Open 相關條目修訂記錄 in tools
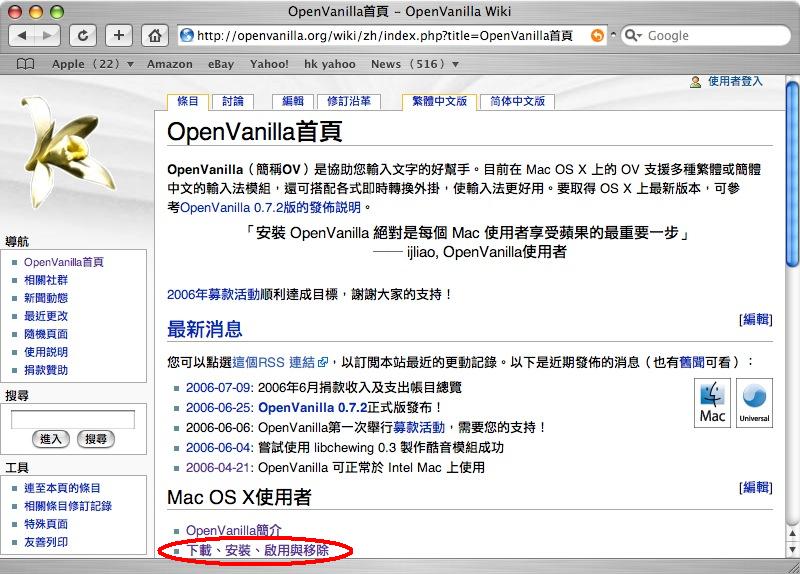Screen dimensions: 800x574 coord(68,506)
